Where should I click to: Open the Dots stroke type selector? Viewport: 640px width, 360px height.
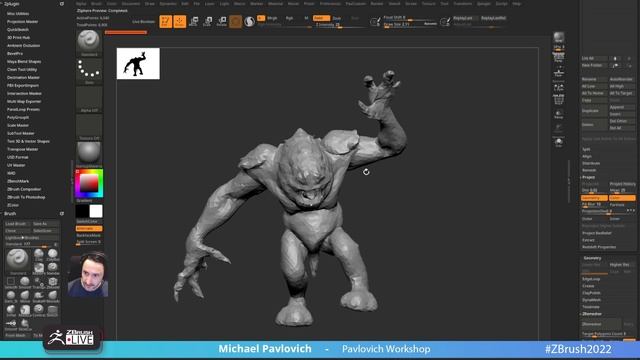tap(89, 71)
